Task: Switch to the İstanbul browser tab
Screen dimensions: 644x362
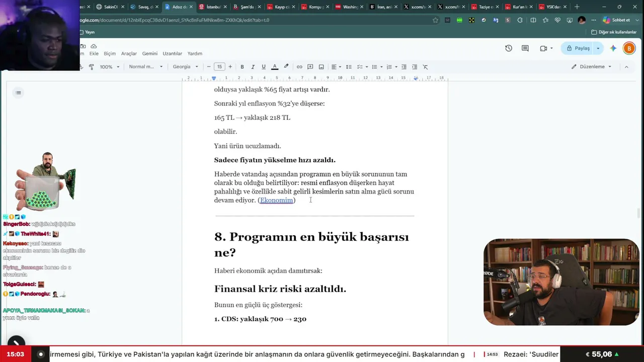Action: pyautogui.click(x=213, y=7)
